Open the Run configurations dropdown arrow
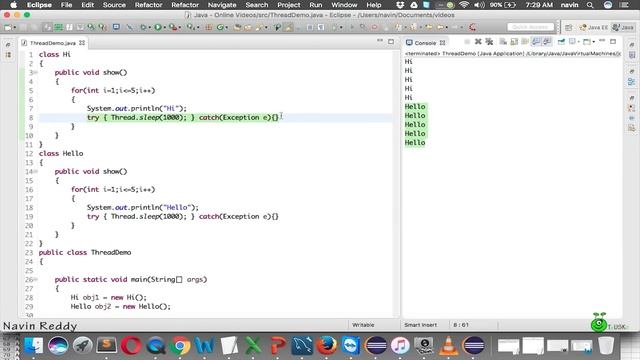The height and width of the screenshot is (360, 640). coord(164,27)
